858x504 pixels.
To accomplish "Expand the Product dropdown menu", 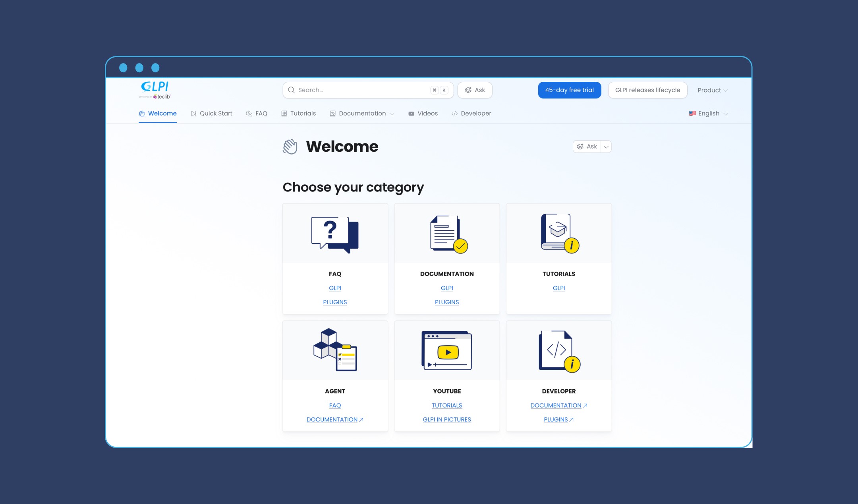I will 712,90.
